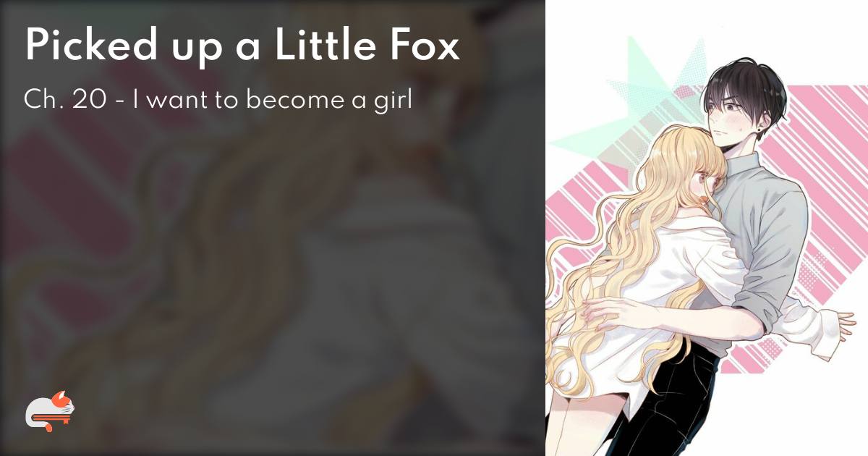This screenshot has height=456, width=868.
Task: Click the man's dark hair
Action: coord(741,87)
